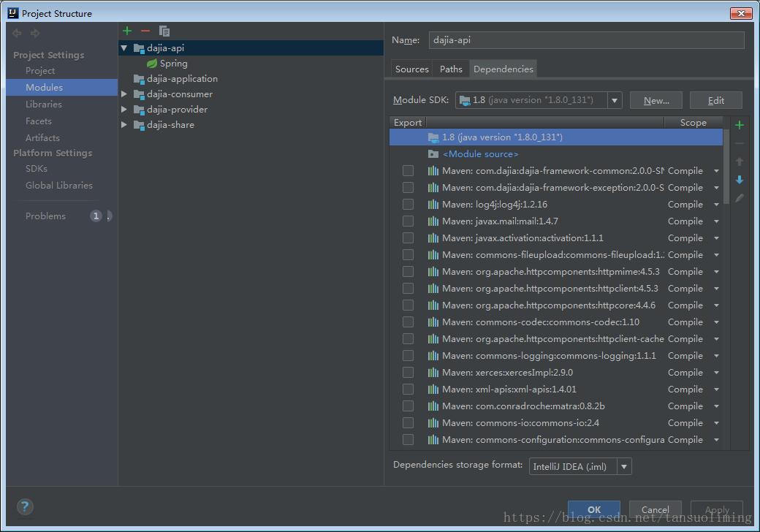
Task: Click the commons-io library icon
Action: [x=433, y=423]
